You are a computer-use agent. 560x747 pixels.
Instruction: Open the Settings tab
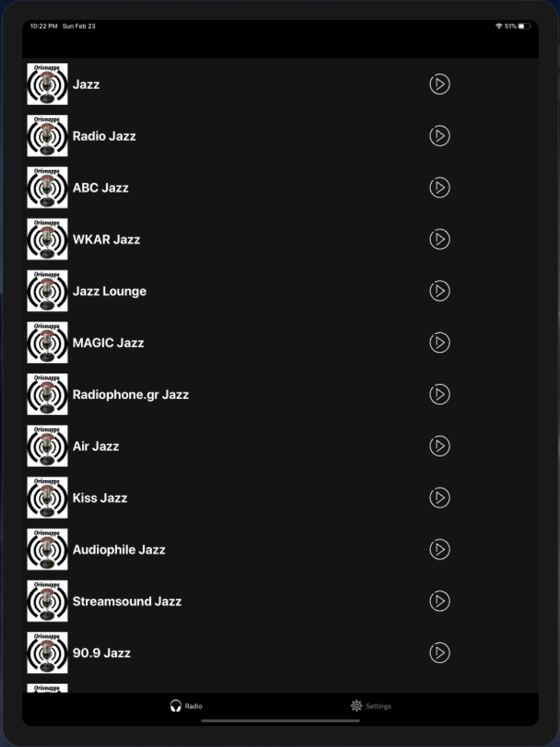(371, 706)
